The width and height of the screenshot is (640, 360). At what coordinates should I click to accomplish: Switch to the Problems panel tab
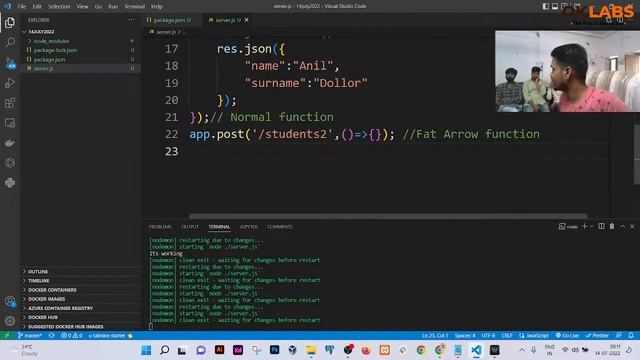click(160, 227)
